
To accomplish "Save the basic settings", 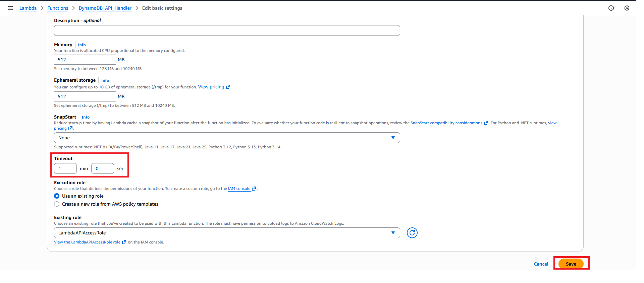I will 571,264.
